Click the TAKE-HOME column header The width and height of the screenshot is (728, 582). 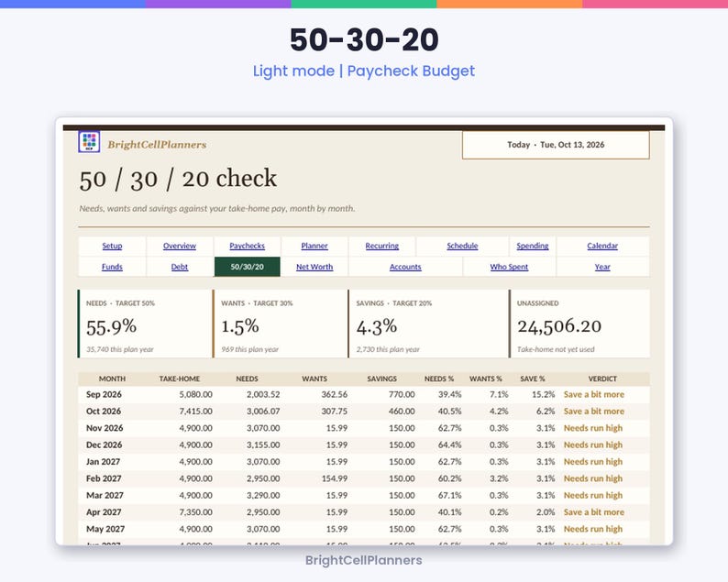pyautogui.click(x=179, y=379)
